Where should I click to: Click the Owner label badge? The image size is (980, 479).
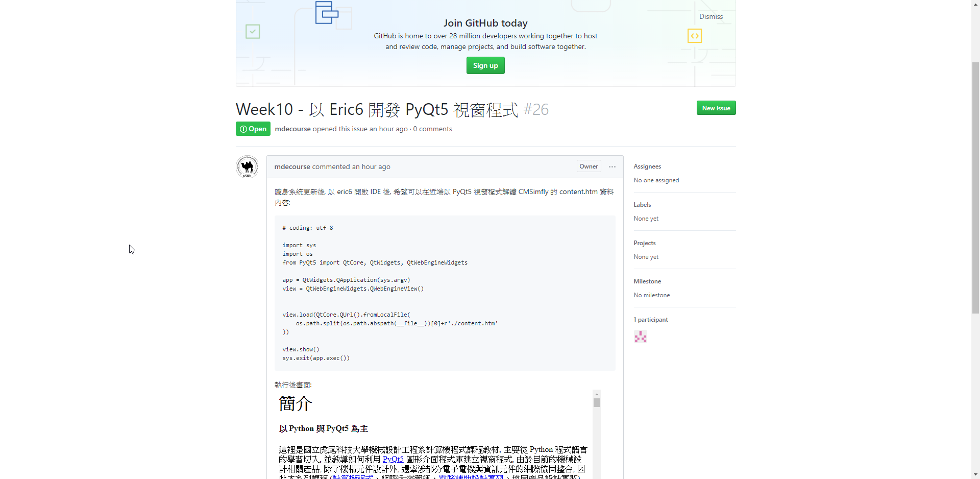(589, 166)
